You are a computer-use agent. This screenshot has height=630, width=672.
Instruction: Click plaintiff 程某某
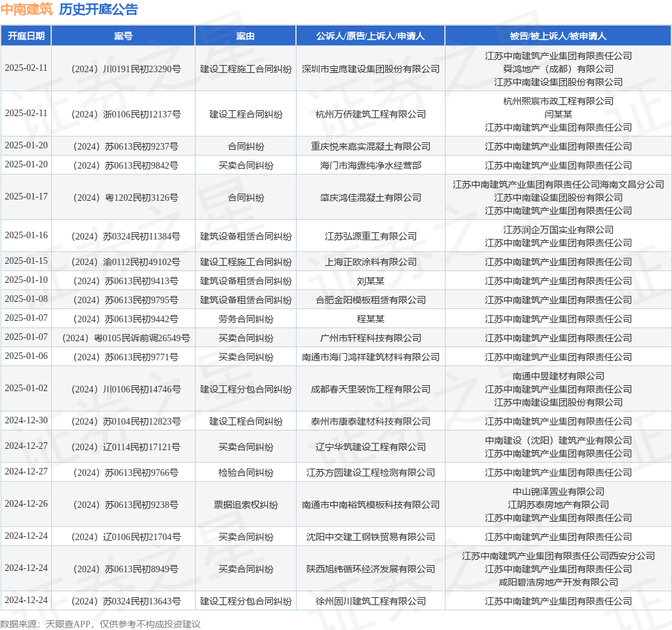(x=371, y=320)
